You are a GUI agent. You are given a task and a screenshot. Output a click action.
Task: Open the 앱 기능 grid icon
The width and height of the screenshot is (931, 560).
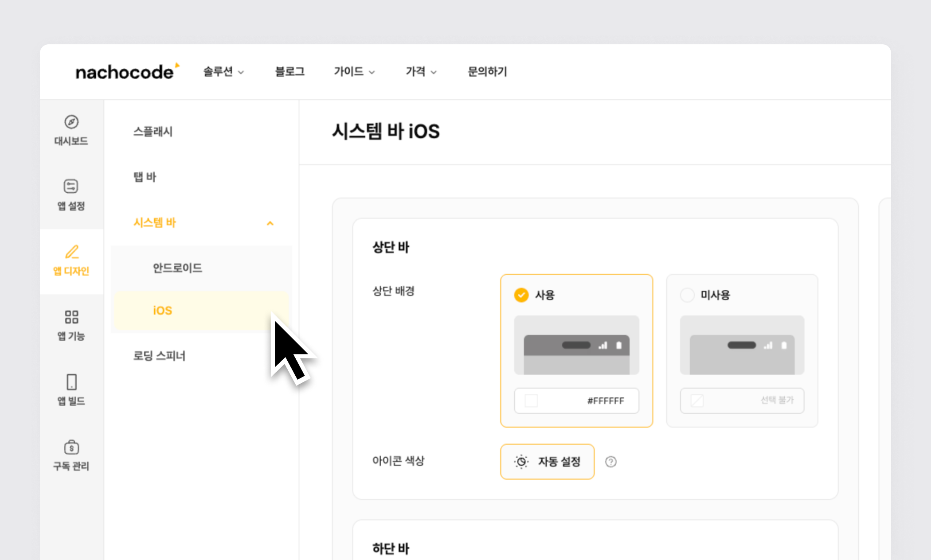(x=71, y=317)
